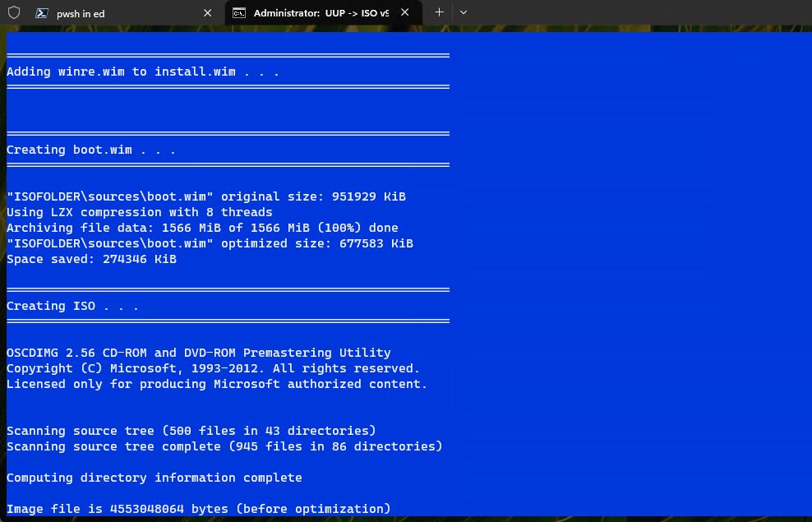Image resolution: width=812 pixels, height=522 pixels.
Task: Click the 'Archiving file data' progress line
Action: [202, 228]
